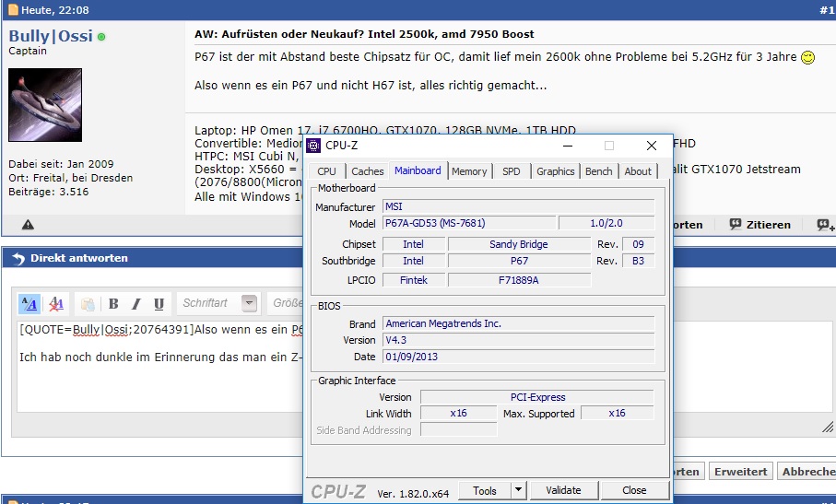Click the CPU-Z title bar app icon
The width and height of the screenshot is (836, 504).
pos(314,146)
